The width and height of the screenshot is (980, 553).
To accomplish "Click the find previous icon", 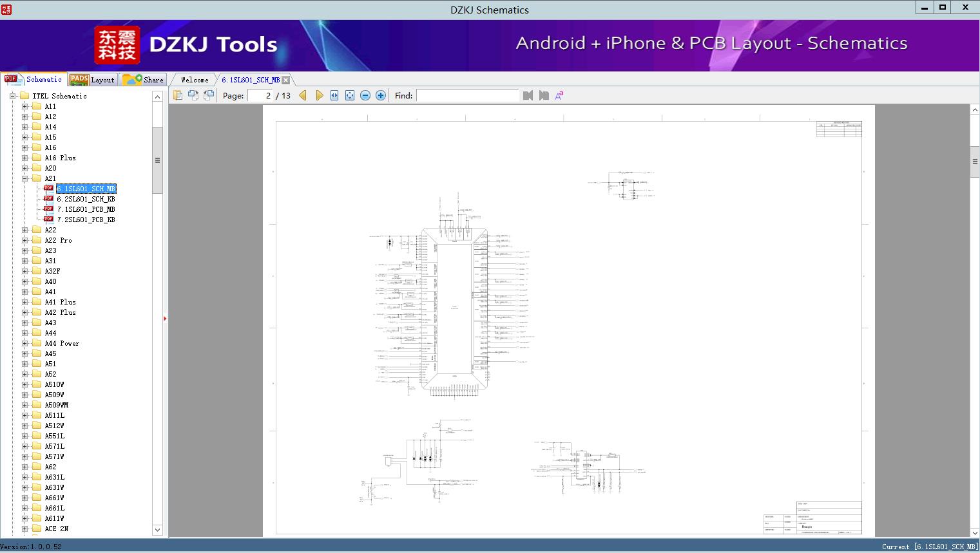I will pyautogui.click(x=528, y=95).
